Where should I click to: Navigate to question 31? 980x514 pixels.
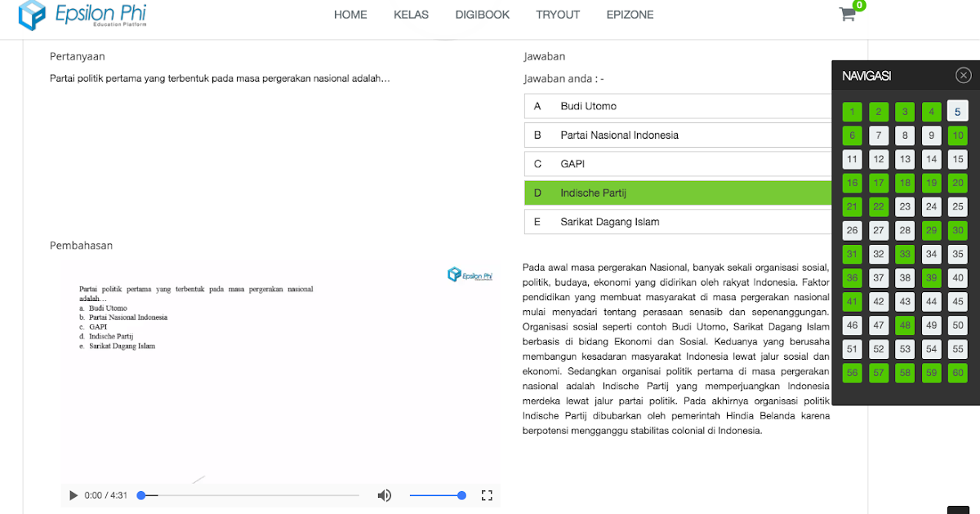(x=852, y=254)
